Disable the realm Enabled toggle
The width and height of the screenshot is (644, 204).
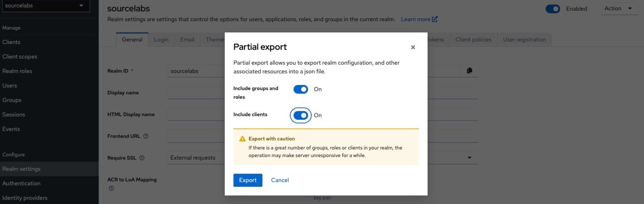(x=553, y=9)
